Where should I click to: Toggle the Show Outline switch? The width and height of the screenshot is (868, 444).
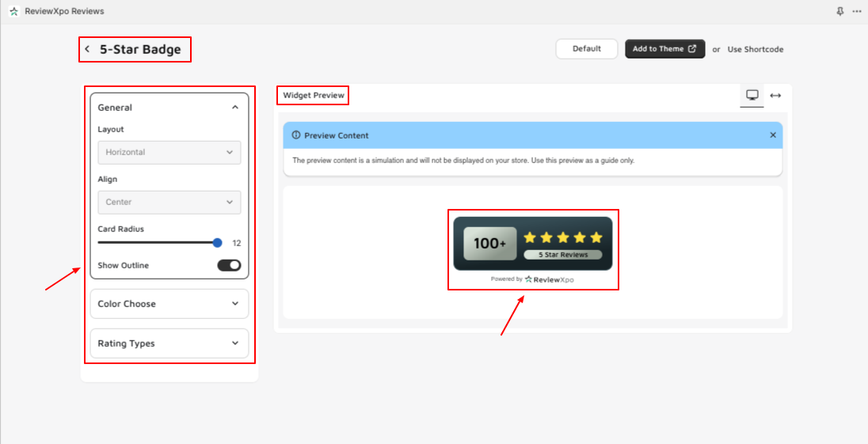tap(229, 265)
